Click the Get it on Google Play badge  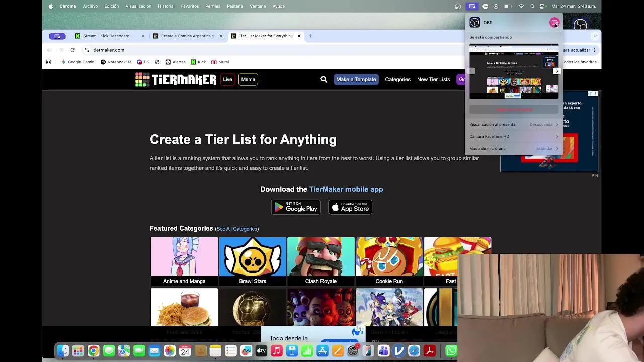point(296,207)
